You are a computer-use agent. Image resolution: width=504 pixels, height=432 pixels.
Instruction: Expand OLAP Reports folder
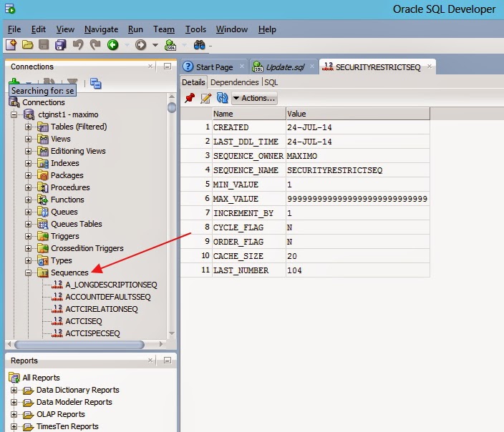pyautogui.click(x=14, y=415)
